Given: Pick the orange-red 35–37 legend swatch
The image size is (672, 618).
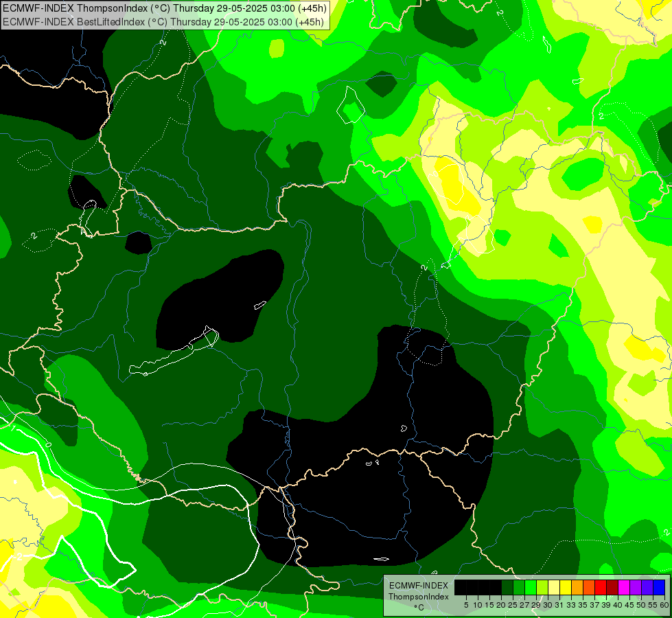Looking at the screenshot, I should pyautogui.click(x=589, y=587).
